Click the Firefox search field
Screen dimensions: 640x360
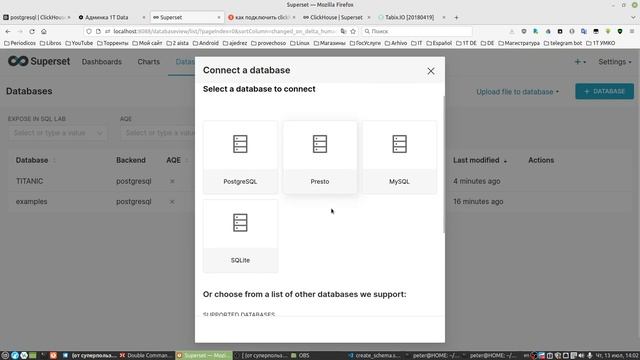tap(416, 31)
